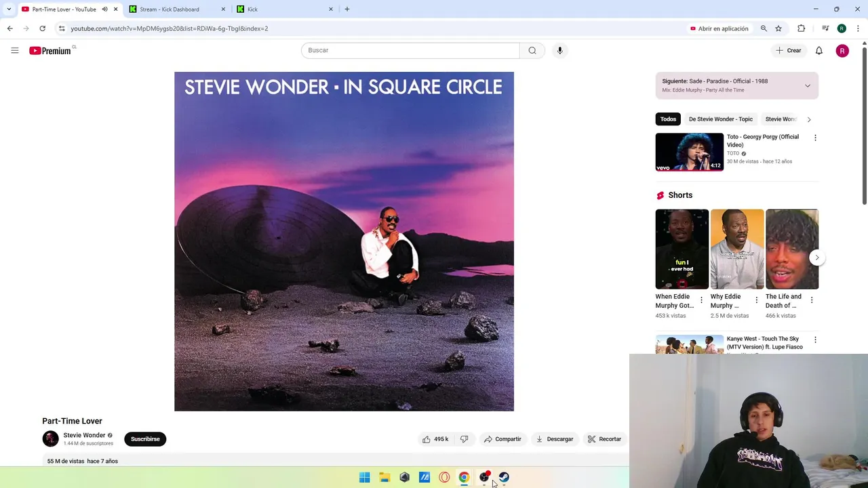
Task: Open the Stevie Wonder channel avatar
Action: click(51, 439)
